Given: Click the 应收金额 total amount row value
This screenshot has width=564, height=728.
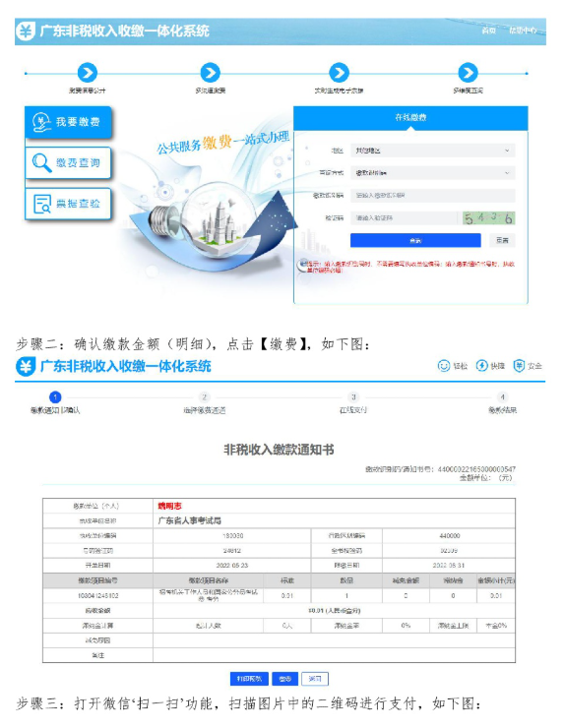Looking at the screenshot, I should click(x=334, y=611).
